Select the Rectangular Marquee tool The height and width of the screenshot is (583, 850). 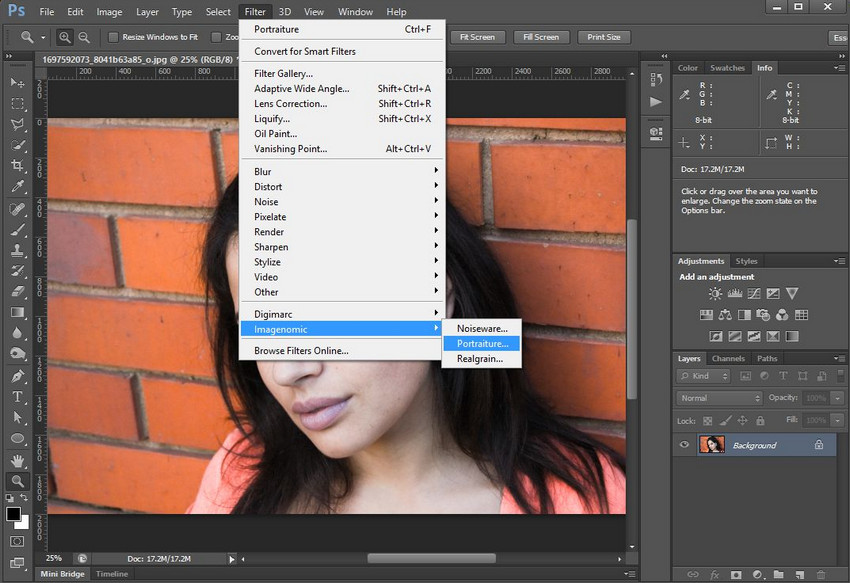tap(17, 104)
